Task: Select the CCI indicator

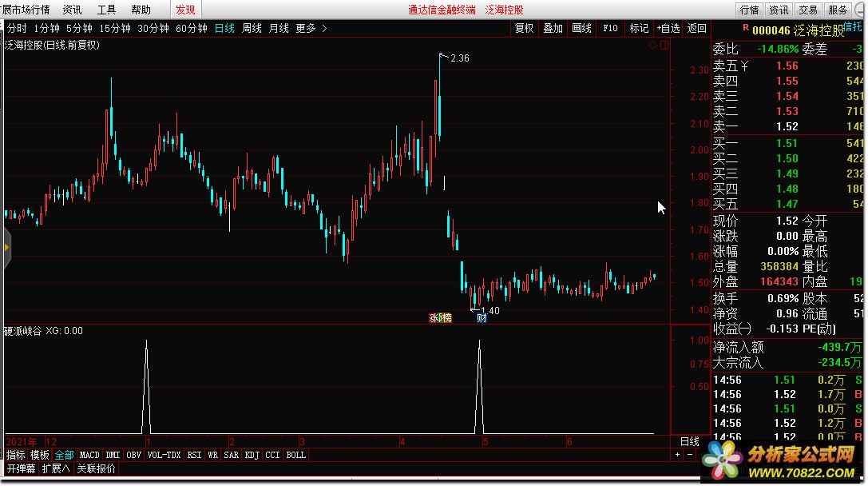Action: [272, 455]
